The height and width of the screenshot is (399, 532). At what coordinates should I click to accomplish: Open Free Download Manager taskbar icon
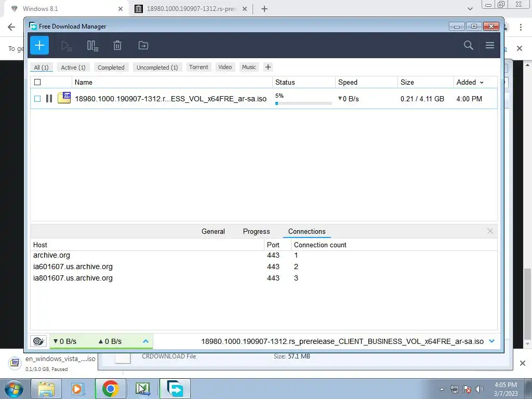coord(175,389)
